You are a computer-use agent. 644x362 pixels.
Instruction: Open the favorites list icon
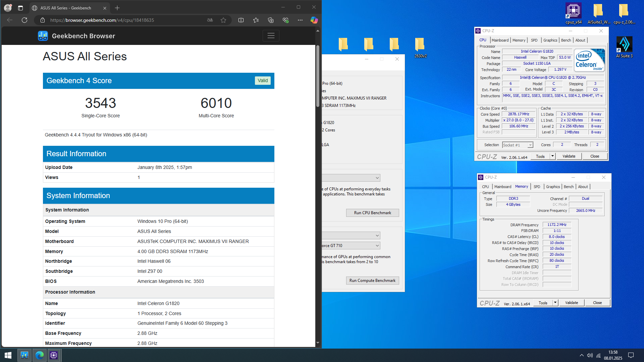click(256, 20)
